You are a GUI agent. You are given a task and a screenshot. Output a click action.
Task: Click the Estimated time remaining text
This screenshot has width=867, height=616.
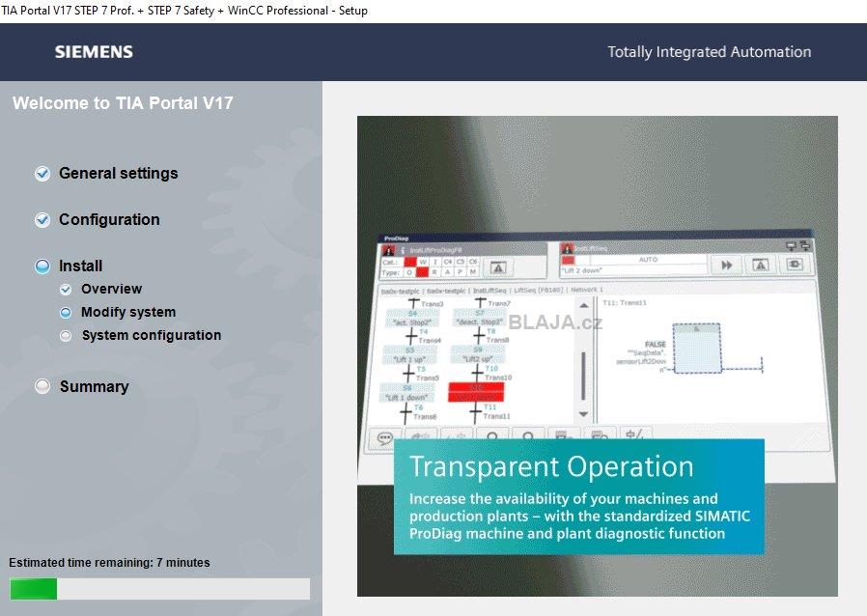coord(109,562)
